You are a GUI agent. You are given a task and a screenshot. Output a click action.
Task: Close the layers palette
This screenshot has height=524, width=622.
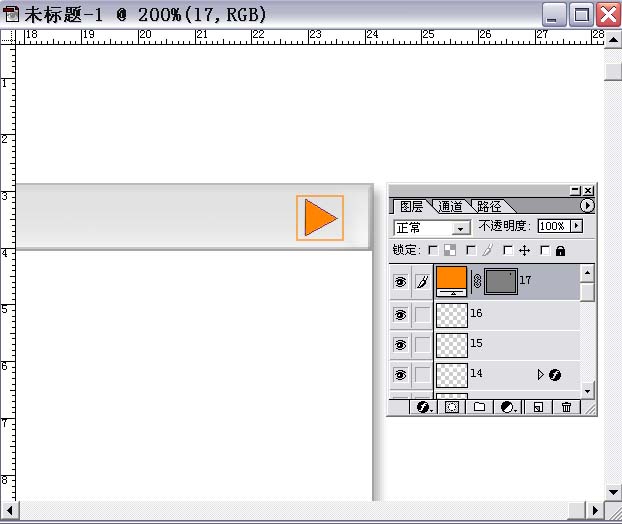(588, 191)
